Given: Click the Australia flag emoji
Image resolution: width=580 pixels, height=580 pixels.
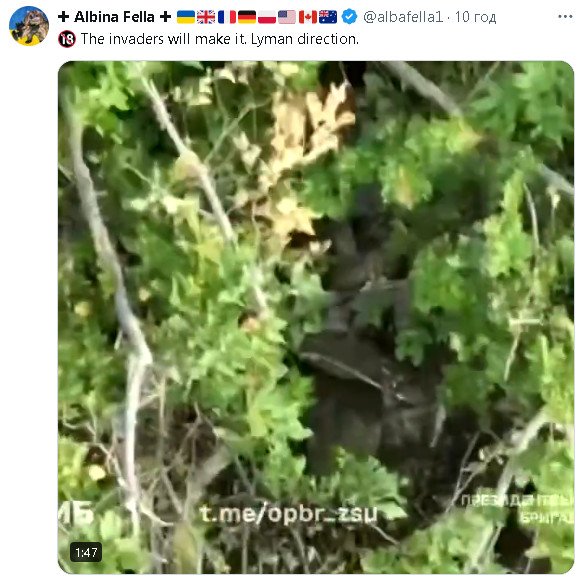Looking at the screenshot, I should [328, 17].
